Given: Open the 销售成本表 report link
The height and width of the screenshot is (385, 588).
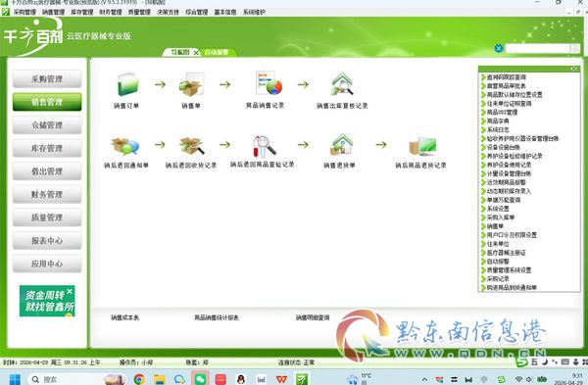Looking at the screenshot, I should pos(124,317).
